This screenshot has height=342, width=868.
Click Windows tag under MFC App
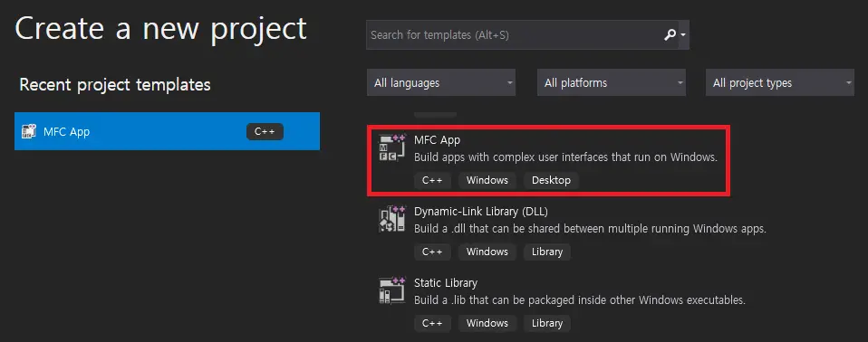(487, 180)
